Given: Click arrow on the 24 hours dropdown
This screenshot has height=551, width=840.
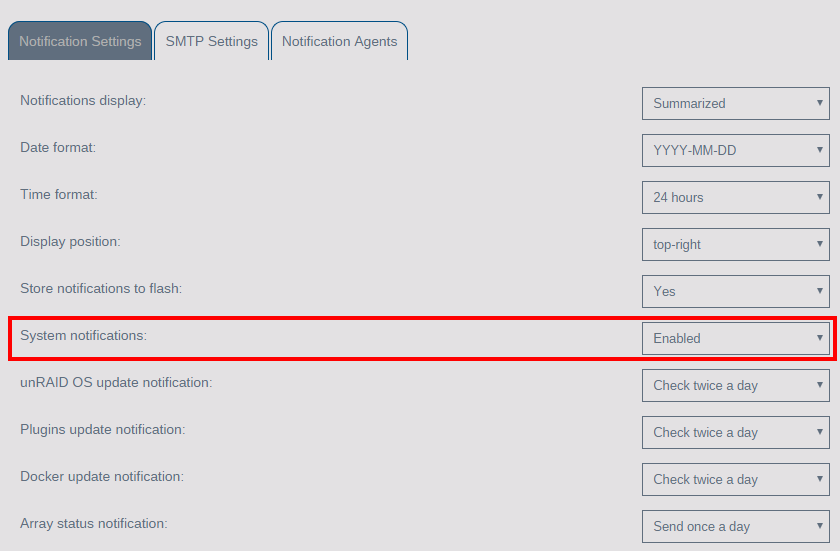Looking at the screenshot, I should pos(820,197).
